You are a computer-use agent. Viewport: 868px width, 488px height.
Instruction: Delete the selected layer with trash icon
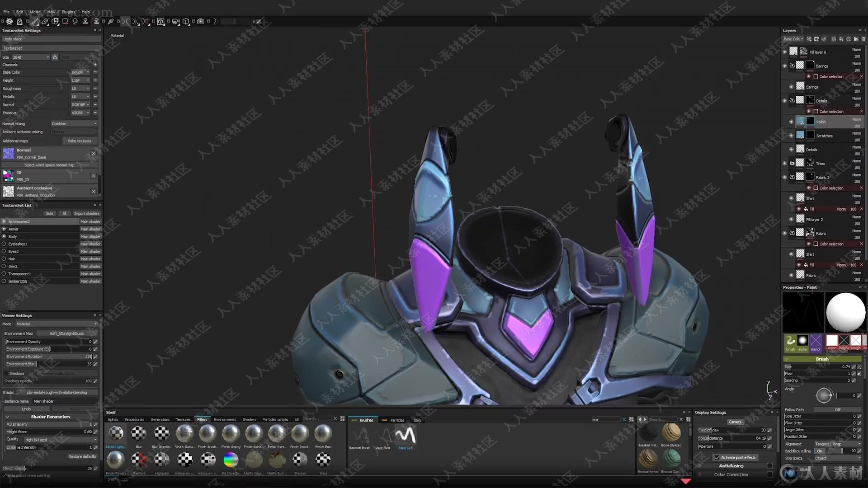(863, 39)
